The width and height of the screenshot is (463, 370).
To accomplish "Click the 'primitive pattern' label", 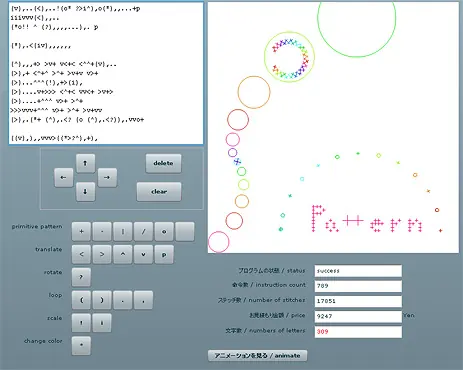I will click(37, 227).
